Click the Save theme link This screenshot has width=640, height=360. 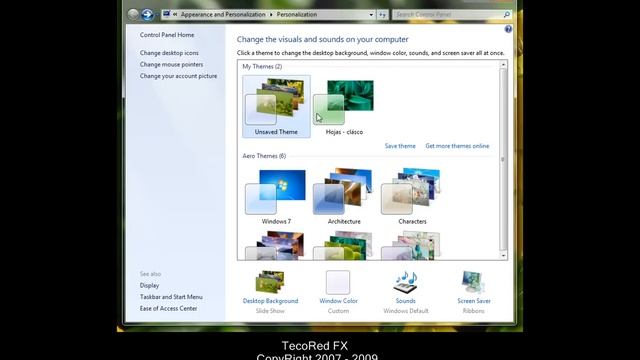click(x=400, y=146)
